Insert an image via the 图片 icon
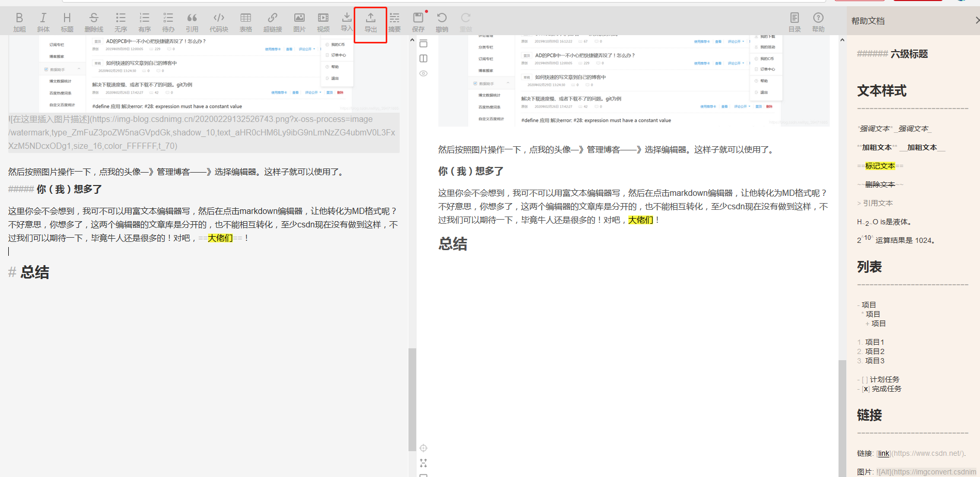Screen dimensions: 980x477 click(x=299, y=21)
